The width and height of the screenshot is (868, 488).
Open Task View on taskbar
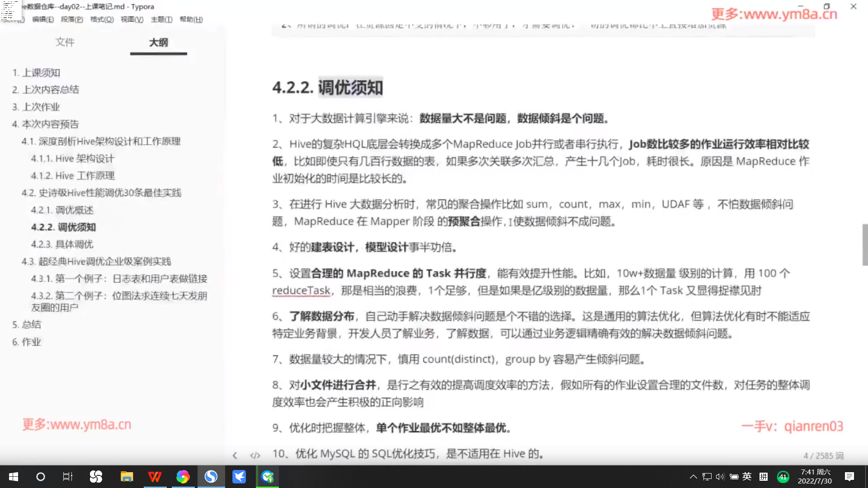pos(68,477)
